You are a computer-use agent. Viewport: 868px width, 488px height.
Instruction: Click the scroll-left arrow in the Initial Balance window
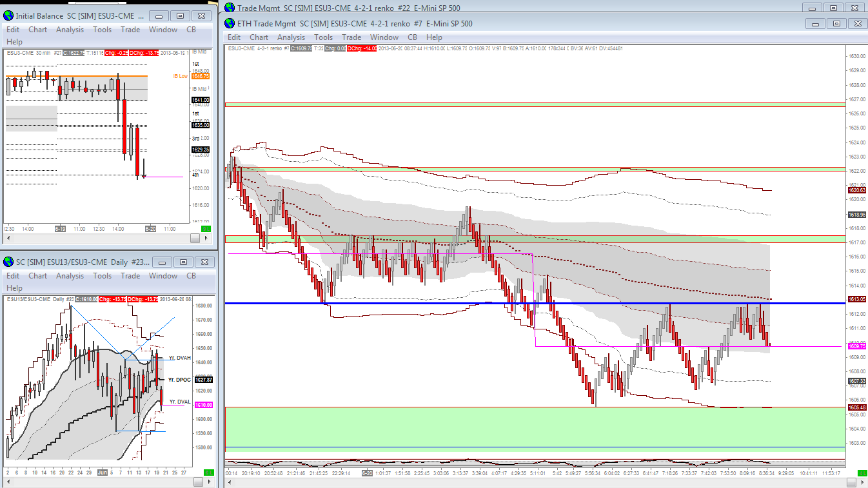[9, 239]
